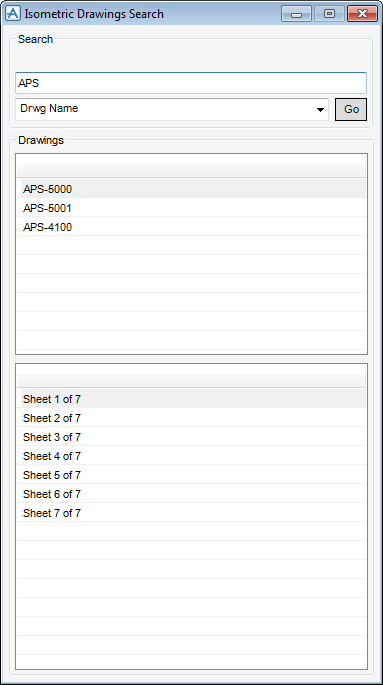Maximize the Isometric Drawings Search window
The height and width of the screenshot is (685, 383).
coord(329,14)
